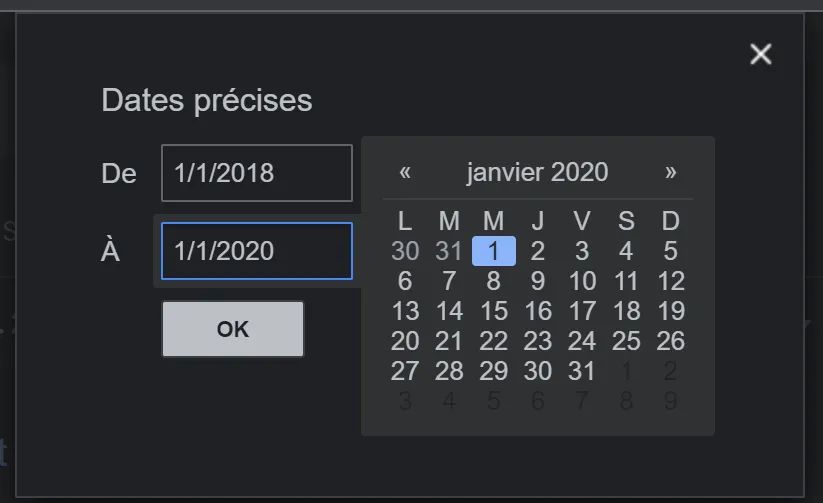Pick January 15 in the calendar

click(493, 311)
